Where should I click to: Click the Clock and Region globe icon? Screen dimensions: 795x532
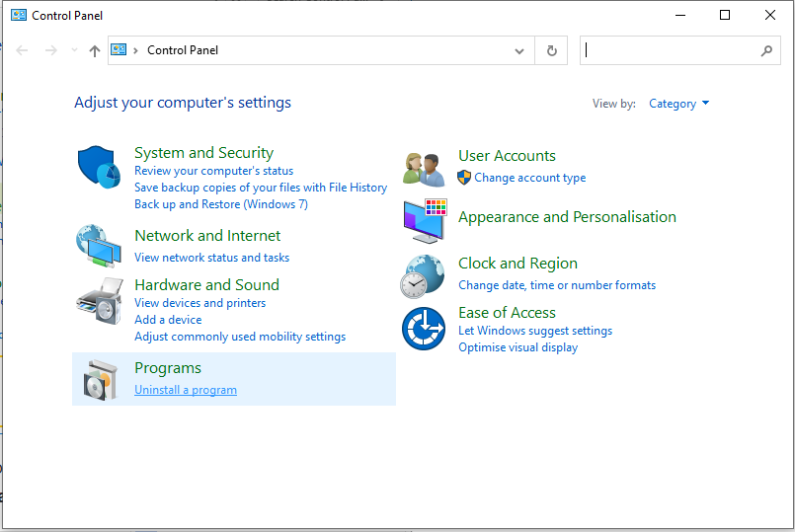(x=423, y=276)
